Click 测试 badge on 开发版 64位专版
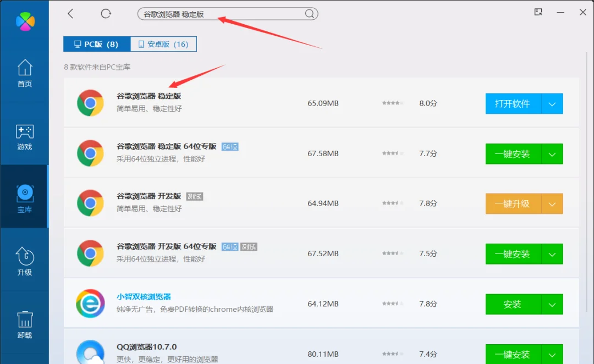Image resolution: width=594 pixels, height=364 pixels. (x=249, y=247)
